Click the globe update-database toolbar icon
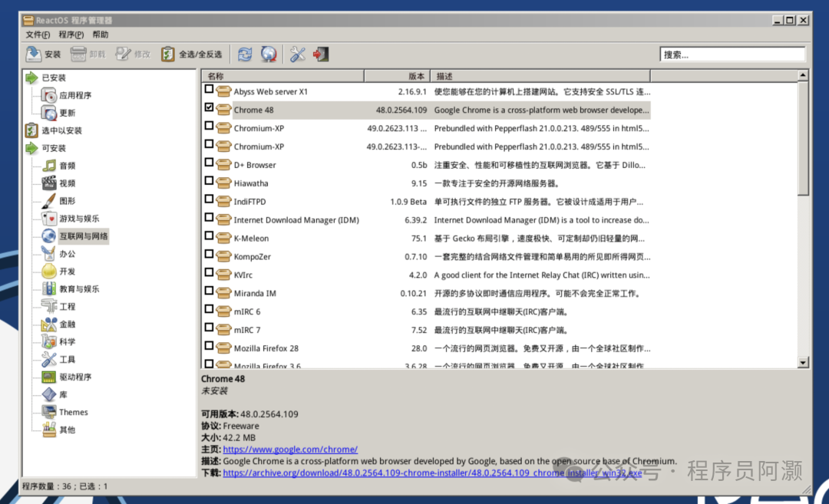Screen dimensions: 829x504 pyautogui.click(x=269, y=54)
